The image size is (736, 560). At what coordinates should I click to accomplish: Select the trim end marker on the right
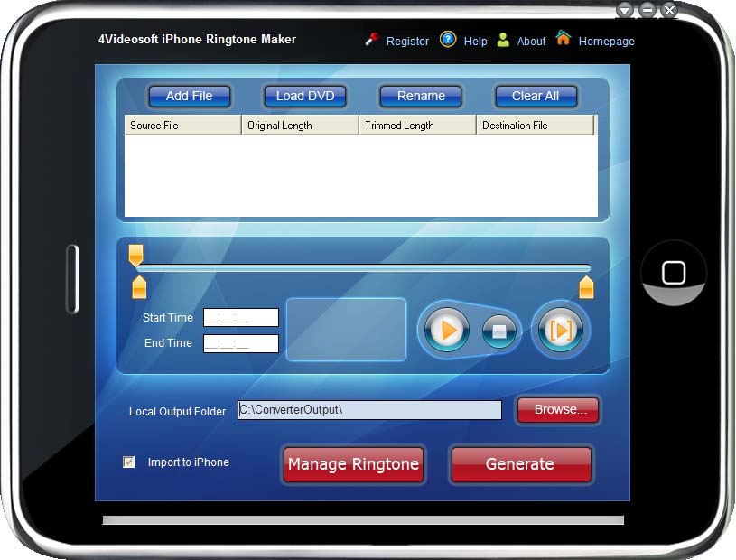[586, 288]
